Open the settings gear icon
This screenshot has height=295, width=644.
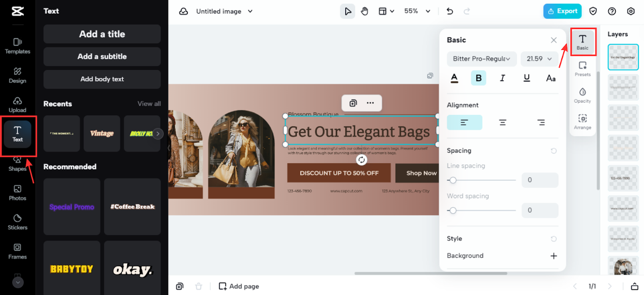coord(631,11)
